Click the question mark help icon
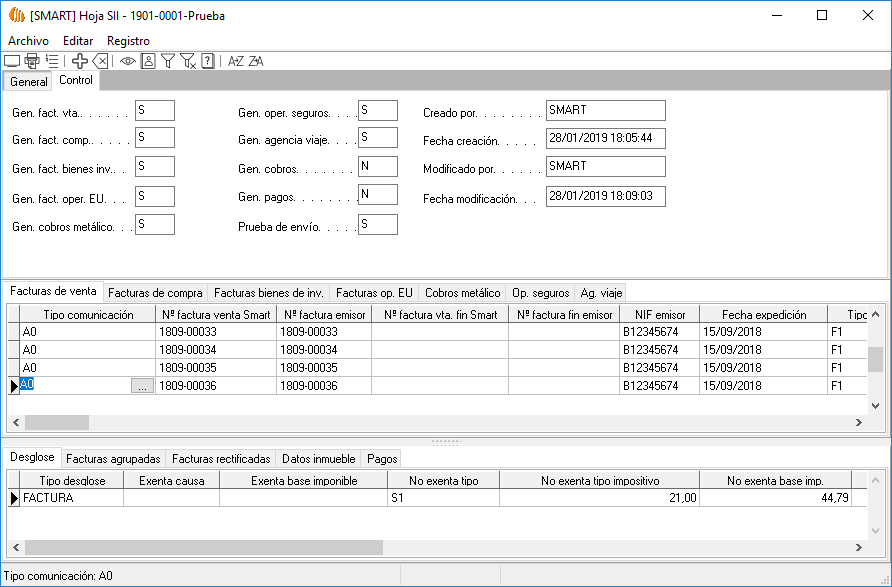Viewport: 892px width, 587px height. click(x=207, y=61)
